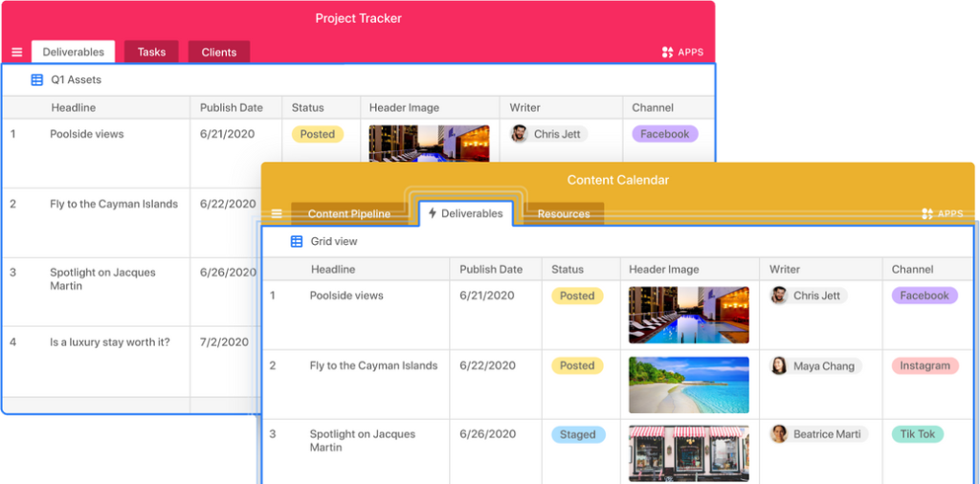Select Is a luxury stay worth it? cell

pyautogui.click(x=110, y=341)
